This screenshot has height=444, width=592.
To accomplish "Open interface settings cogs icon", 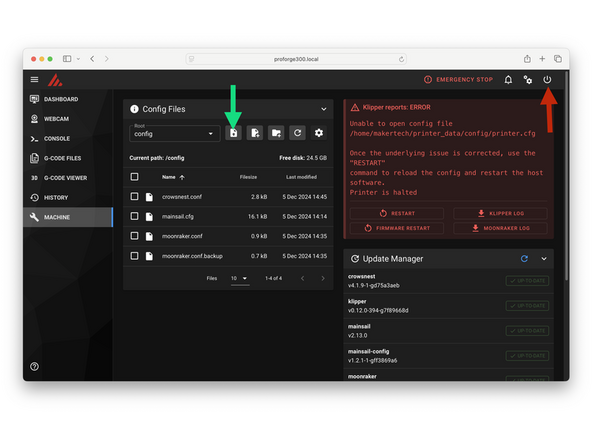I will point(527,80).
